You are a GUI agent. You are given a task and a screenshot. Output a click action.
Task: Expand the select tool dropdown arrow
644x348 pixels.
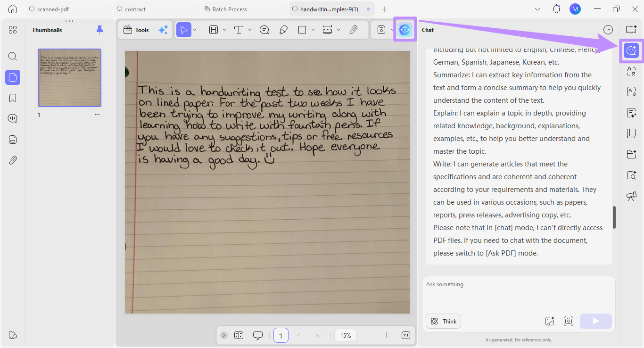coord(195,30)
